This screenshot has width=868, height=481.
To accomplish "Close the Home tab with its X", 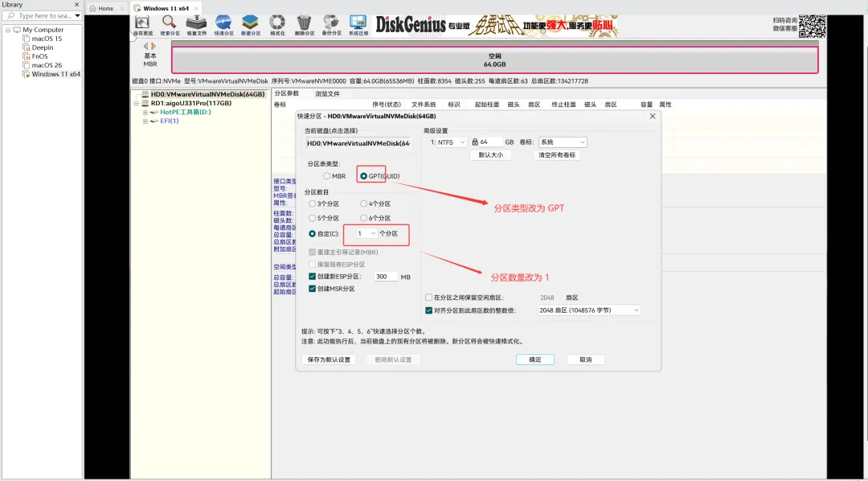I will (x=122, y=8).
